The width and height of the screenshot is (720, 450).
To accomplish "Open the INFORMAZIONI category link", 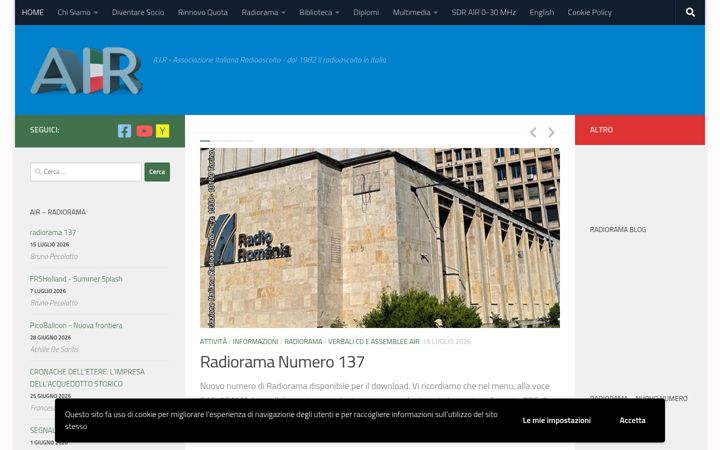I will click(255, 342).
